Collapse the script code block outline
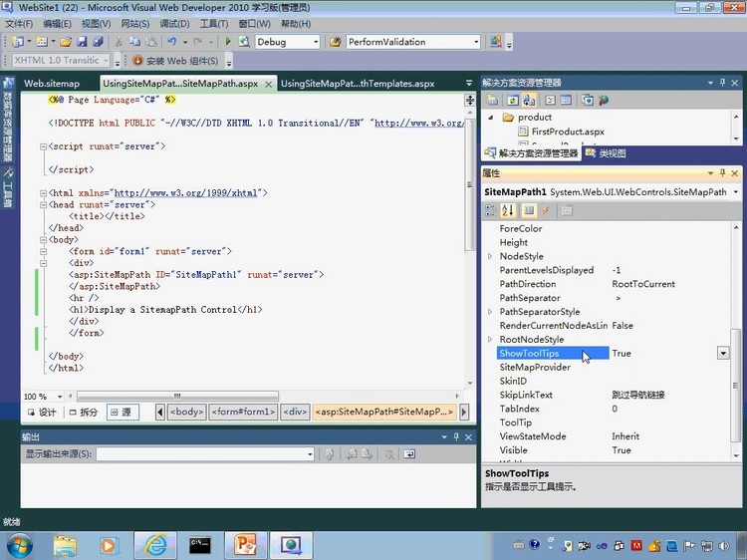Viewport: 747px width, 560px height. [x=44, y=146]
